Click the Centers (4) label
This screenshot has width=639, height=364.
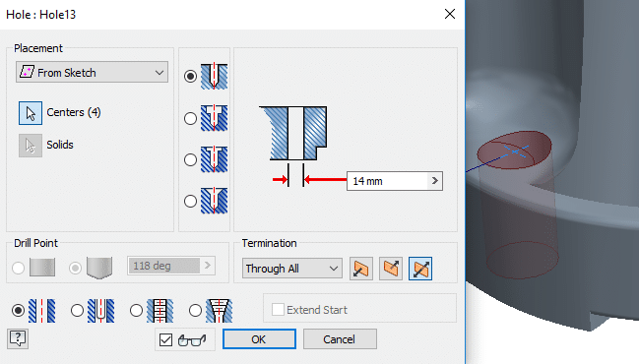pos(74,112)
